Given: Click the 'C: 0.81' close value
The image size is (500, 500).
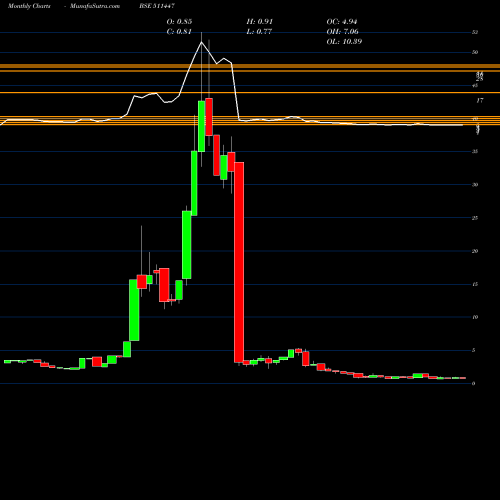Looking at the screenshot, I should (x=179, y=32).
